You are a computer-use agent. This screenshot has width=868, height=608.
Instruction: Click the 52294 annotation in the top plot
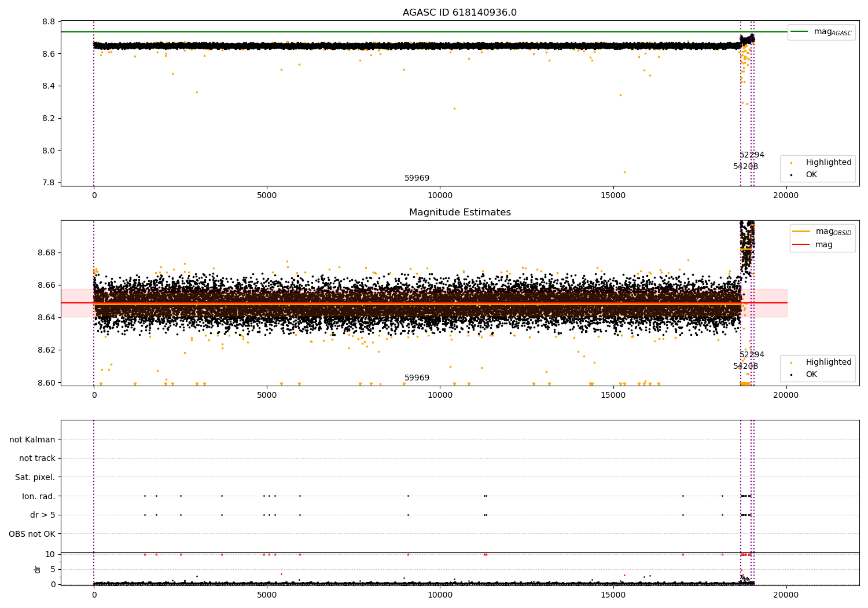(752, 155)
